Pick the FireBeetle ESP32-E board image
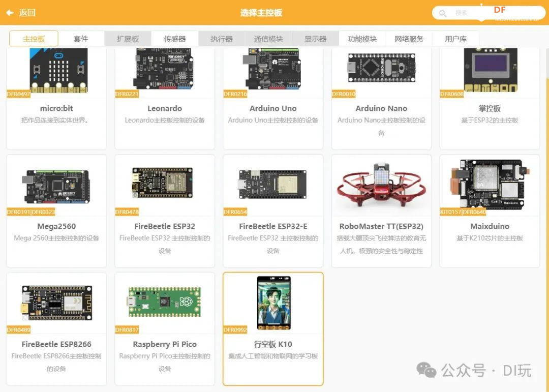 coord(272,184)
